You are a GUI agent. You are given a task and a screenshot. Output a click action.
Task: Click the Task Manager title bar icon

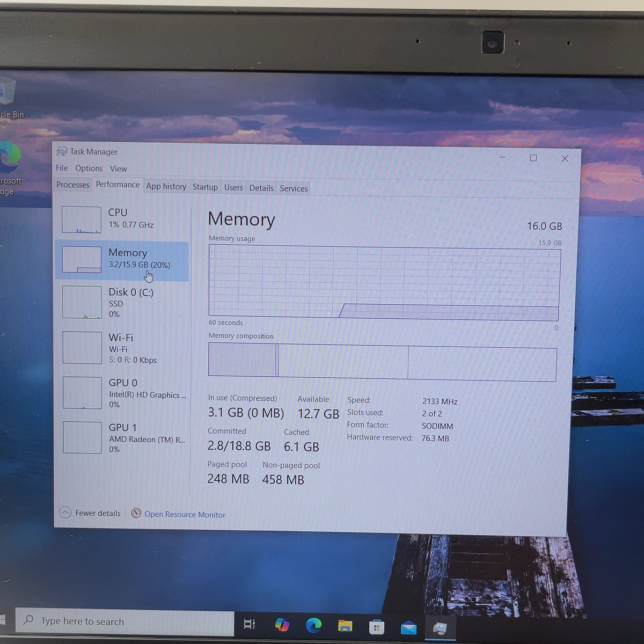tap(62, 151)
